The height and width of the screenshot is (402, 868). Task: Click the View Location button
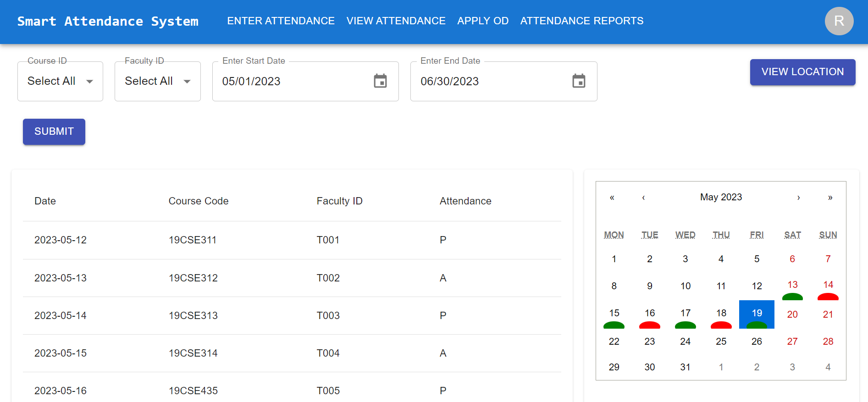pos(802,72)
